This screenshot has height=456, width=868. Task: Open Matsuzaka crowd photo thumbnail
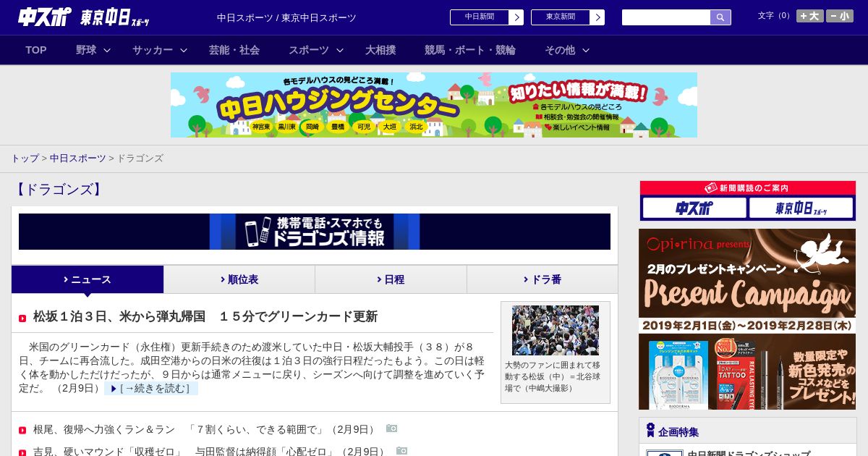pyautogui.click(x=556, y=330)
